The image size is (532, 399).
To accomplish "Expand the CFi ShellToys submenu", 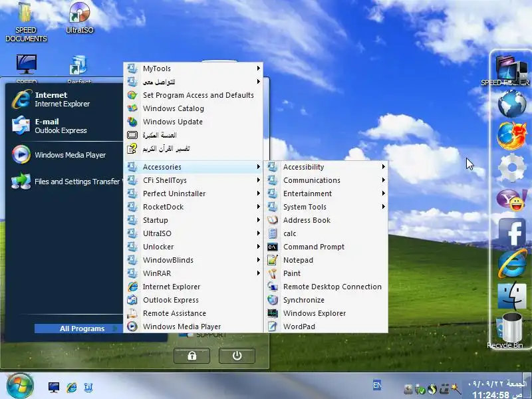I will click(194, 180).
